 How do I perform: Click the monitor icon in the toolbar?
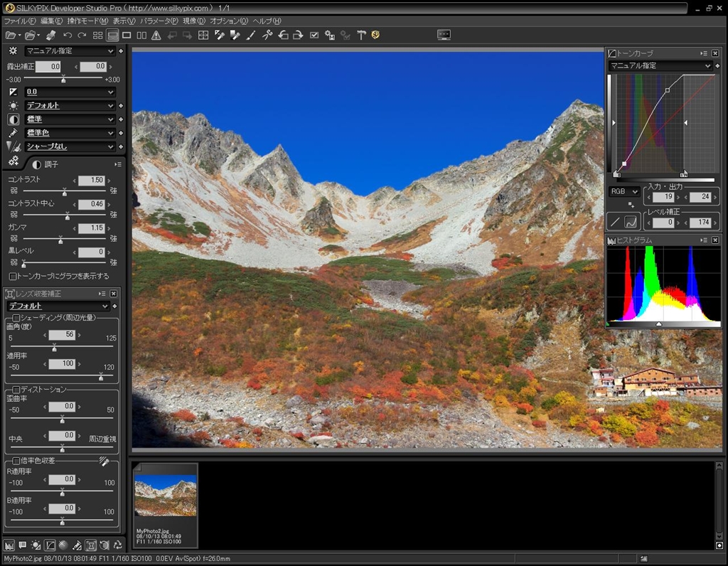[x=444, y=35]
